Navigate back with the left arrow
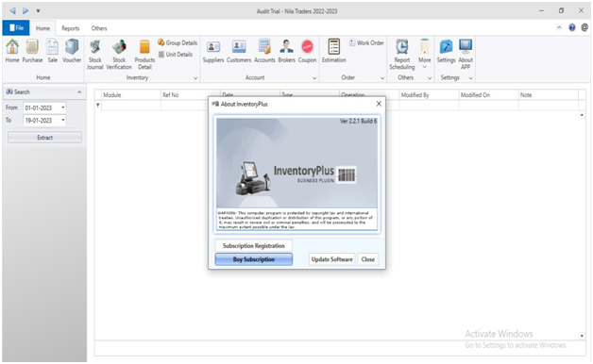 [x=12, y=10]
